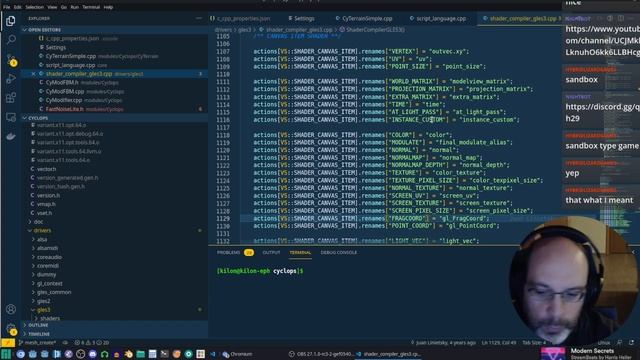Viewport: 640px width, 360px height.
Task: Open the taskbar application launcher icon
Action: click(6, 354)
